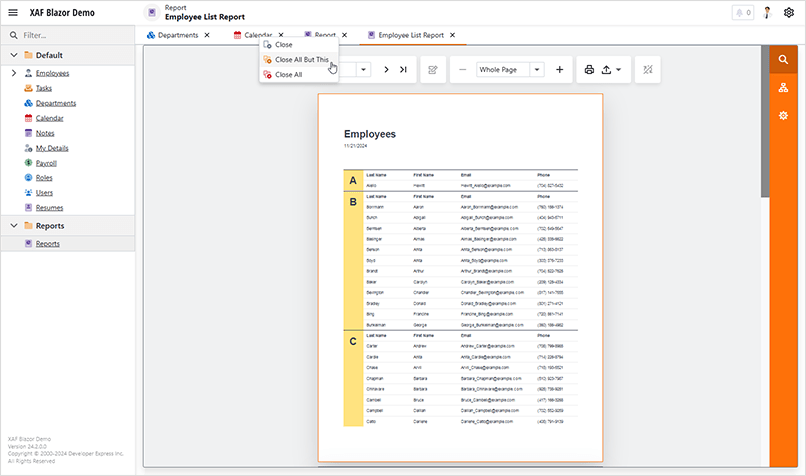Expand the Employees tree node

point(13,73)
